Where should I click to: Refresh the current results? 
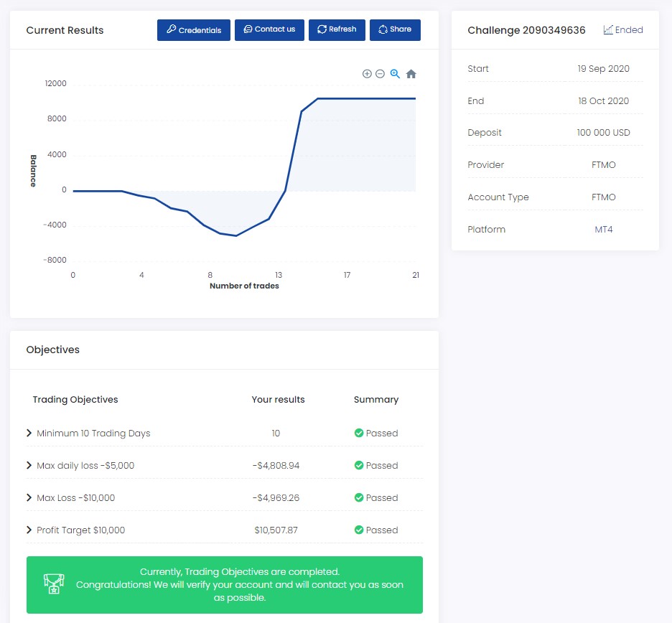[x=337, y=30]
